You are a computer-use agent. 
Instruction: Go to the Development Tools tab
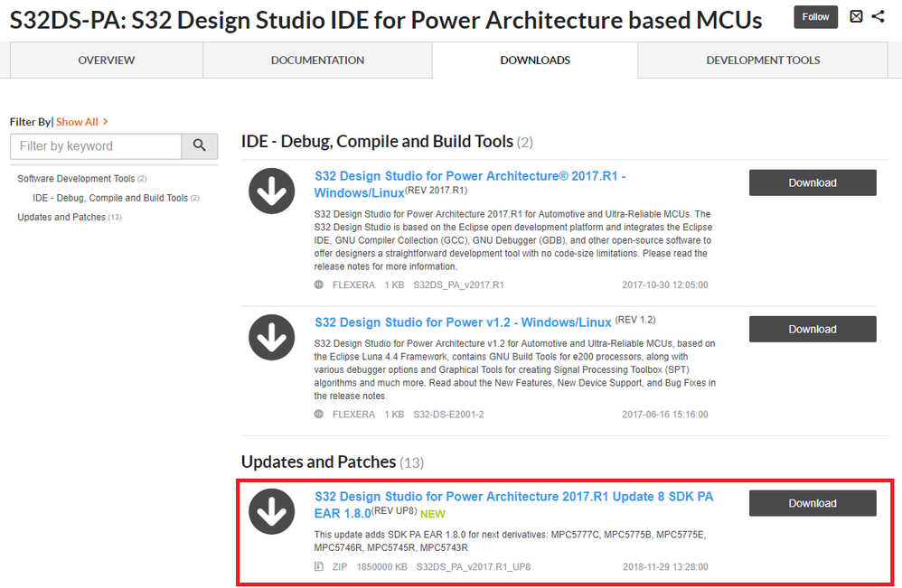[x=763, y=61]
